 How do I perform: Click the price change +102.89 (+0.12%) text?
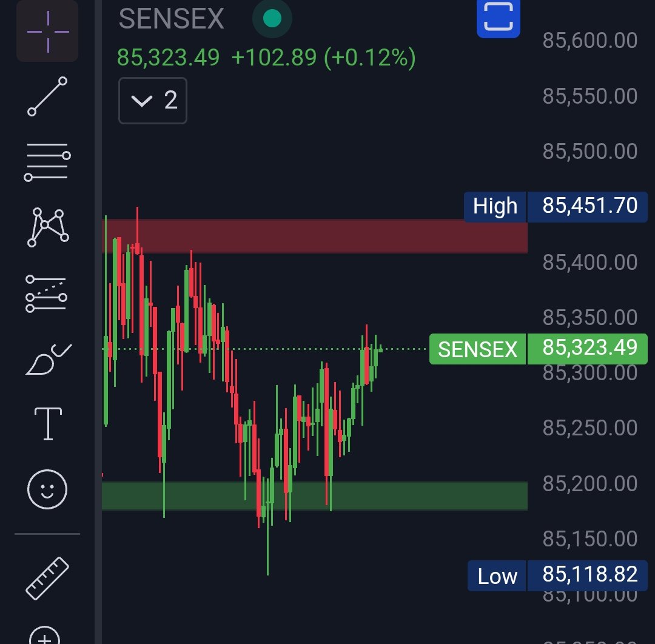pyautogui.click(x=324, y=57)
